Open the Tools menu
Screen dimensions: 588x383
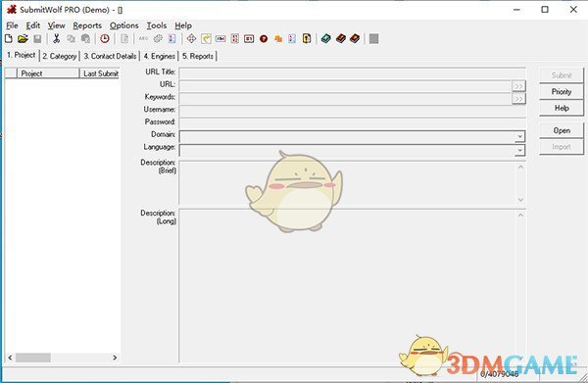(157, 25)
